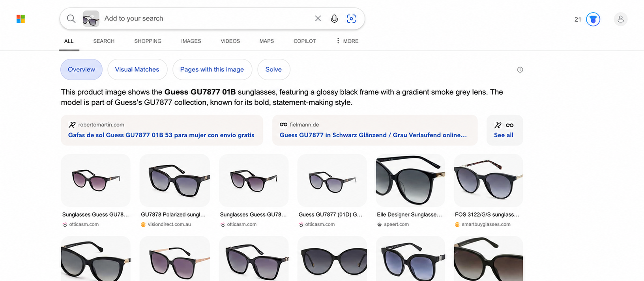Click the info icon beside the Solve row

pos(520,70)
